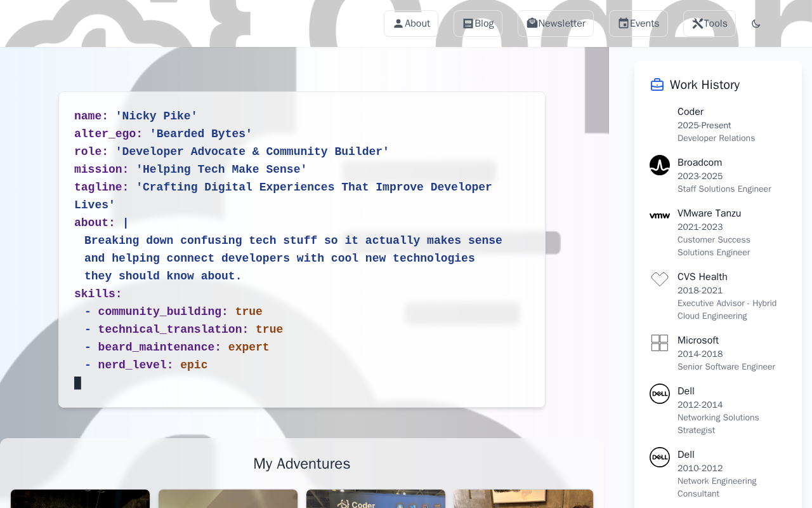The width and height of the screenshot is (812, 508).
Task: Open the Coder booth adventure photo
Action: pos(376,499)
